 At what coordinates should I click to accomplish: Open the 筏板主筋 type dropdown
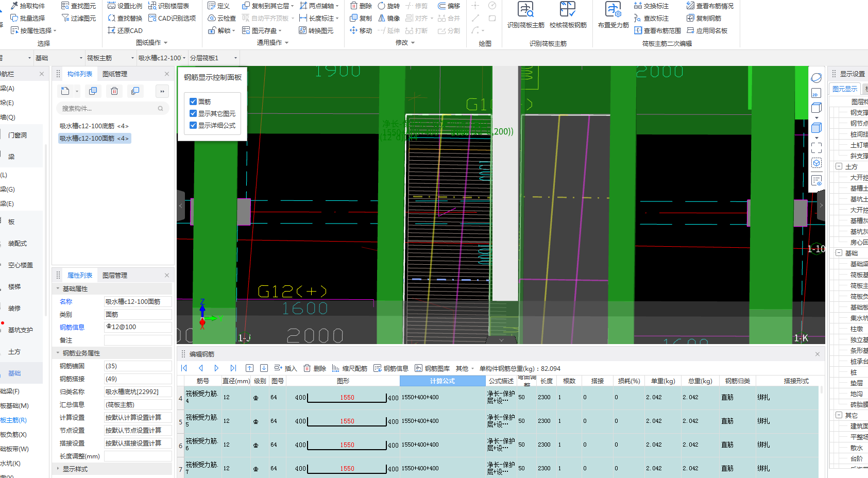(x=110, y=58)
